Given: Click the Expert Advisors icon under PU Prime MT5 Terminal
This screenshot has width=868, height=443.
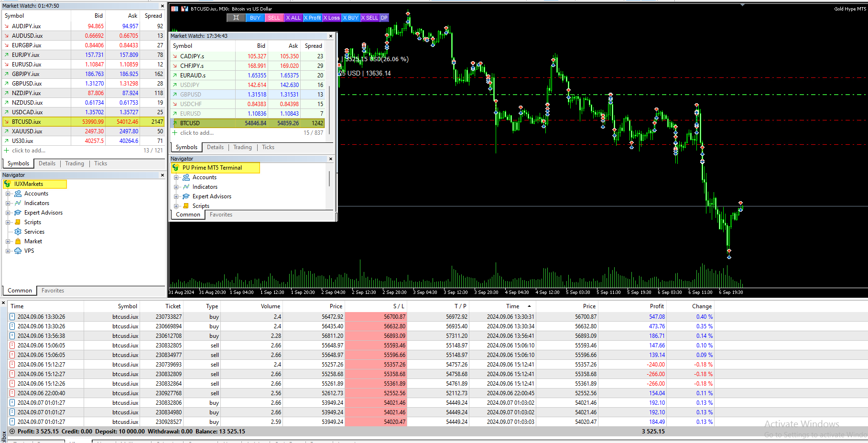Looking at the screenshot, I should point(186,196).
